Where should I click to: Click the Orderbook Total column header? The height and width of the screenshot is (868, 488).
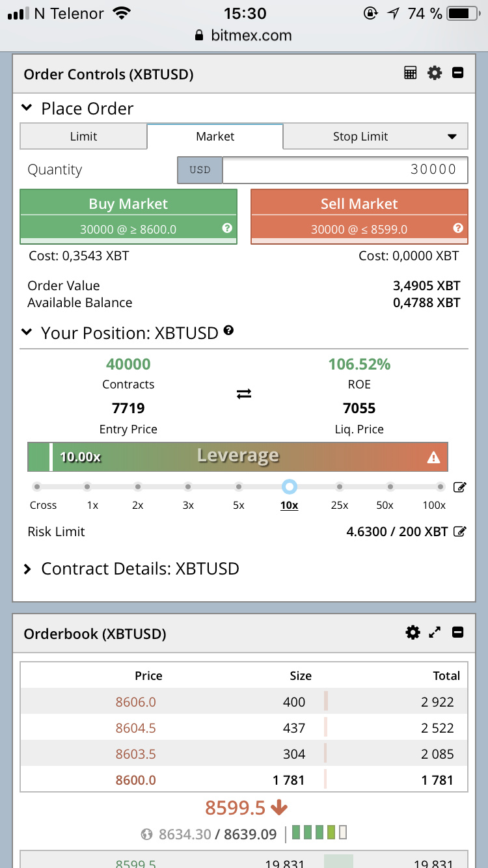446,676
